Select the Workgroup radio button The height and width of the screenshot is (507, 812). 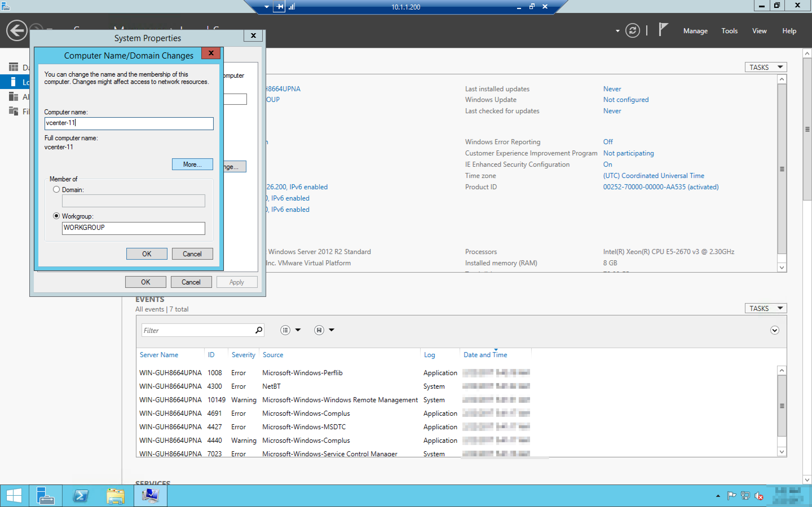(56, 216)
